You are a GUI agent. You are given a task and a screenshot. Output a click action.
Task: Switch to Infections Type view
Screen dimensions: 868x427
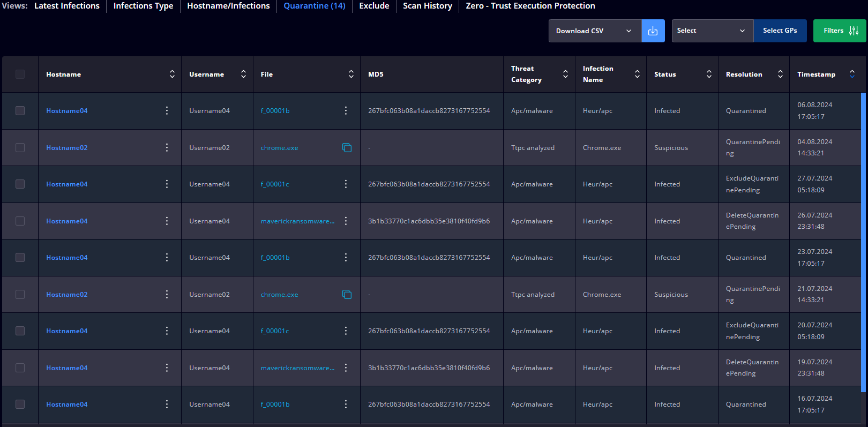(x=143, y=6)
